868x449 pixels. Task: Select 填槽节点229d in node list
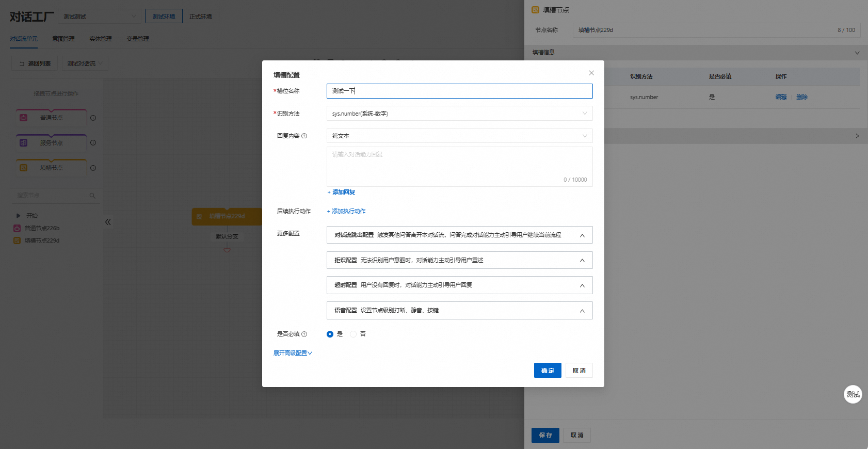42,240
